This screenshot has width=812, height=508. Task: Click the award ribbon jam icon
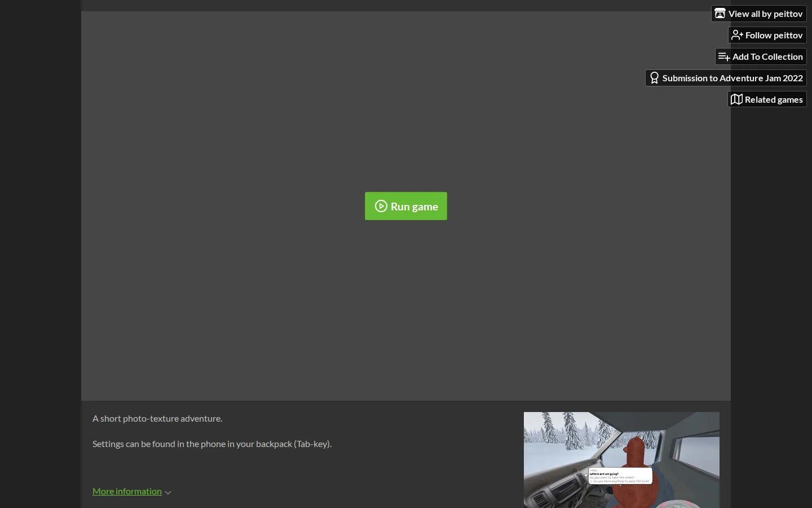pyautogui.click(x=654, y=78)
